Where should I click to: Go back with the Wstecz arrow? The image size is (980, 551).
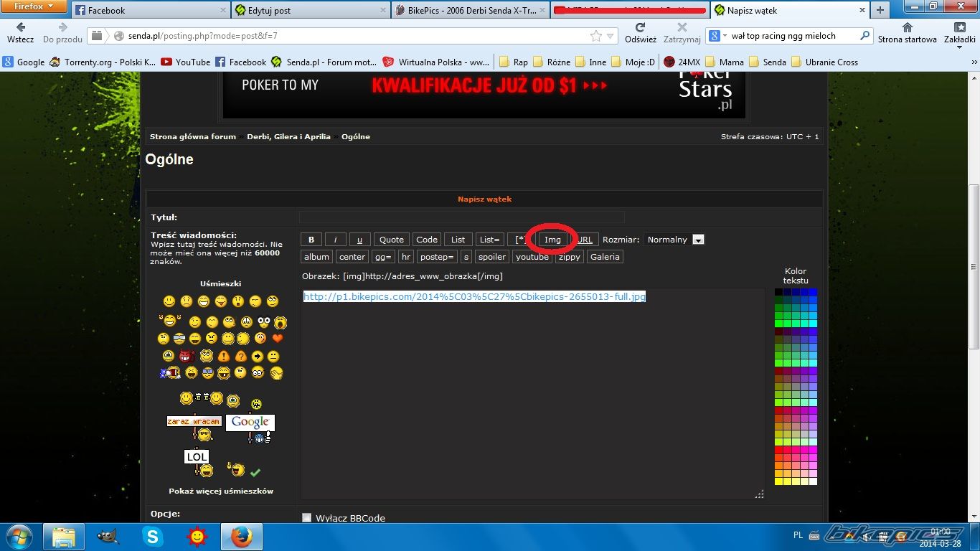(x=21, y=32)
